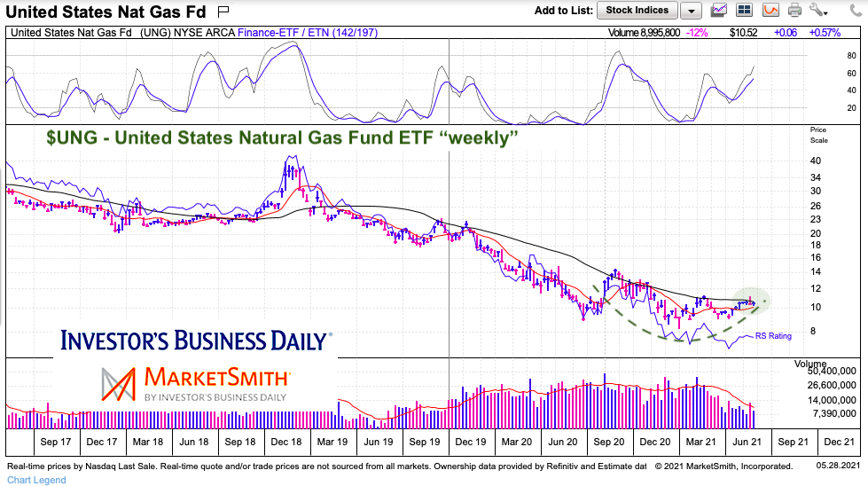Click the 26,600,000 volume scale value
Screen dimensions: 868x486
[831, 385]
